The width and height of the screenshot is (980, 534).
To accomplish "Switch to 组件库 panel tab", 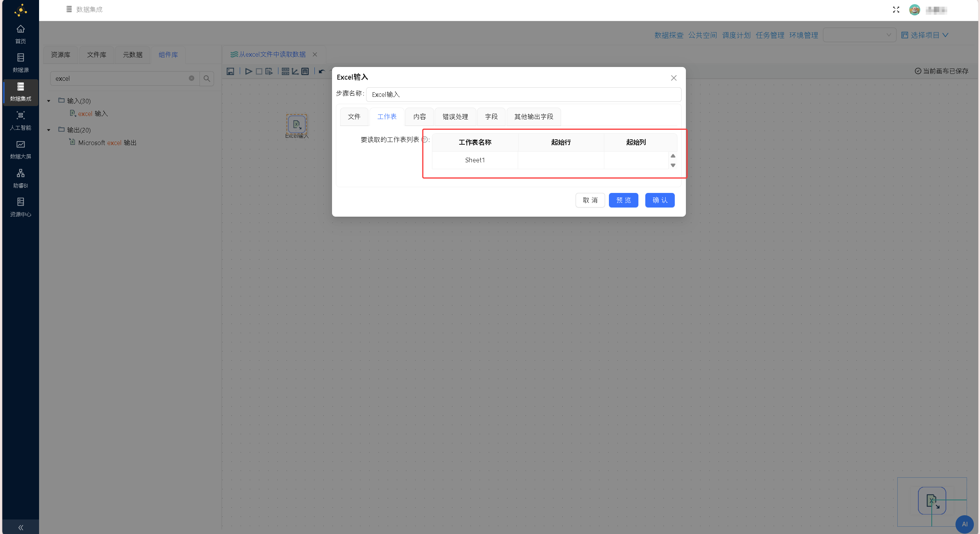I will [x=168, y=55].
